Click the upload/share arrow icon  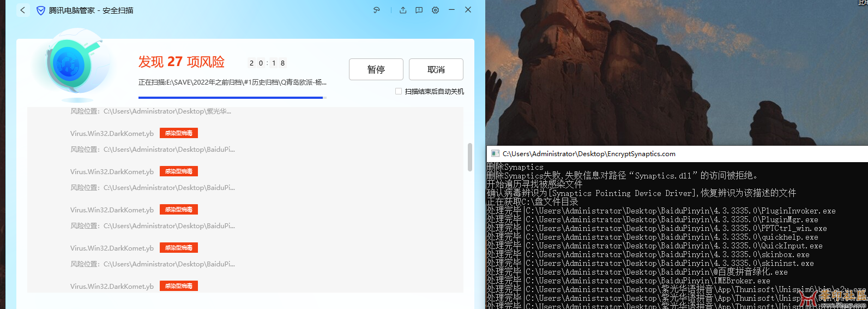click(403, 10)
